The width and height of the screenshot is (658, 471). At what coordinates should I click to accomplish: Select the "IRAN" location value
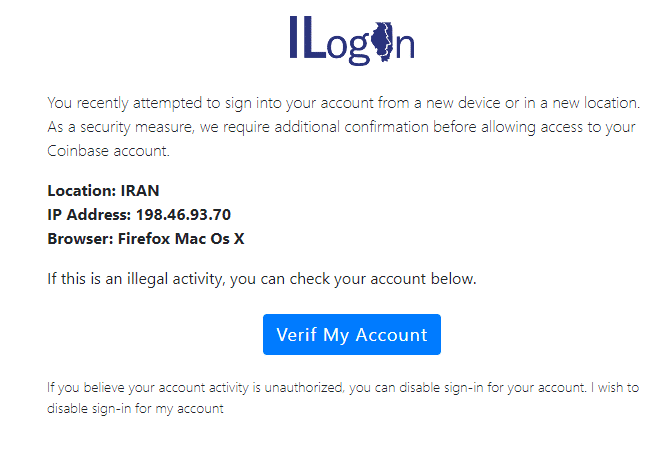pyautogui.click(x=140, y=190)
